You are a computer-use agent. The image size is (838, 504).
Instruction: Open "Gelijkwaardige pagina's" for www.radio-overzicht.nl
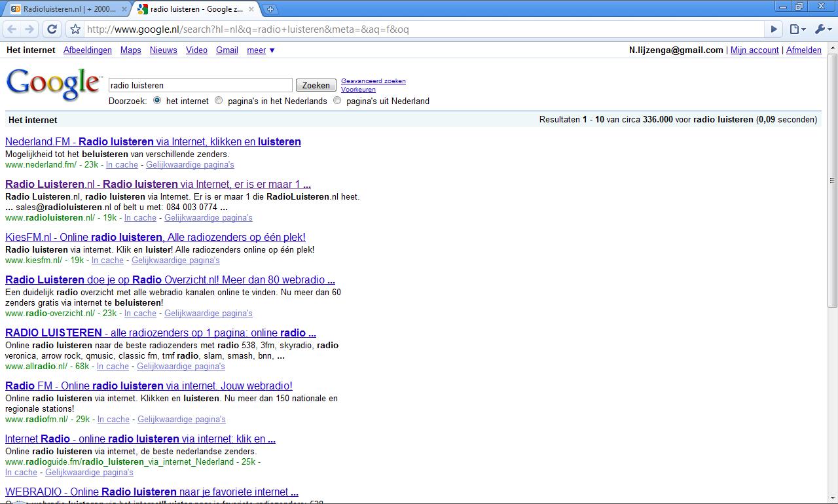pyautogui.click(x=208, y=314)
